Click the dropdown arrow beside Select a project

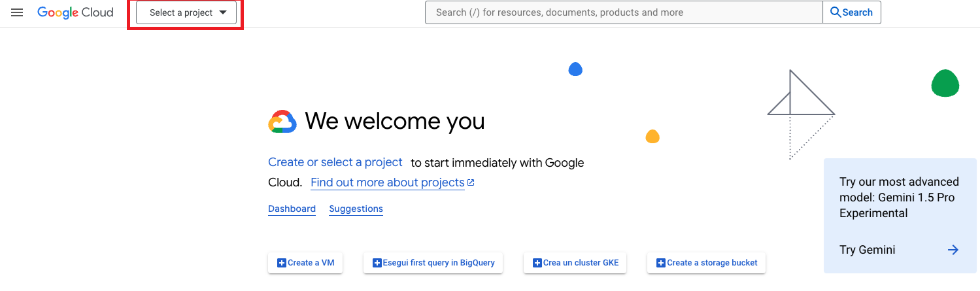click(x=223, y=12)
